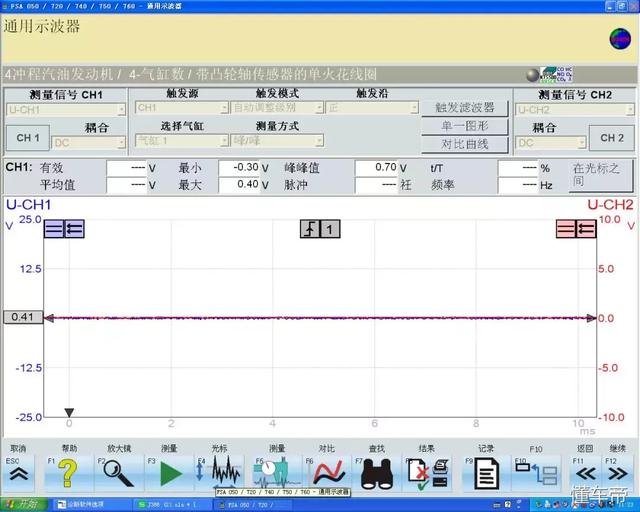The width and height of the screenshot is (640, 512).
Task: Click the system tray clock
Action: 624,505
